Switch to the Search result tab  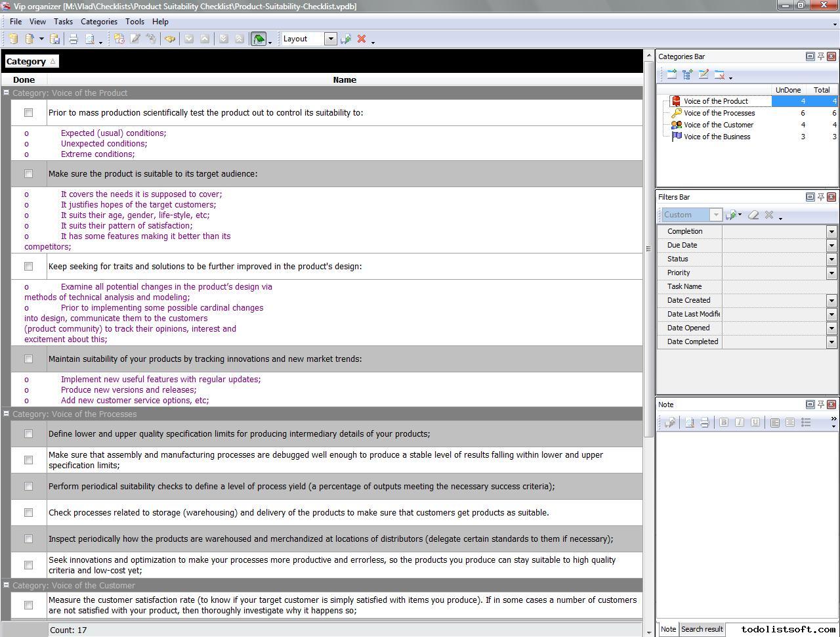click(702, 629)
